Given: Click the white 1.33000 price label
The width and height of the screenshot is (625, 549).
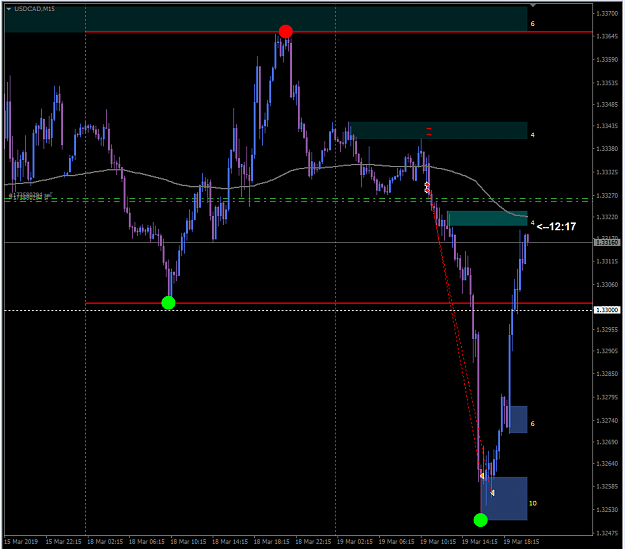Looking at the screenshot, I should point(607,310).
